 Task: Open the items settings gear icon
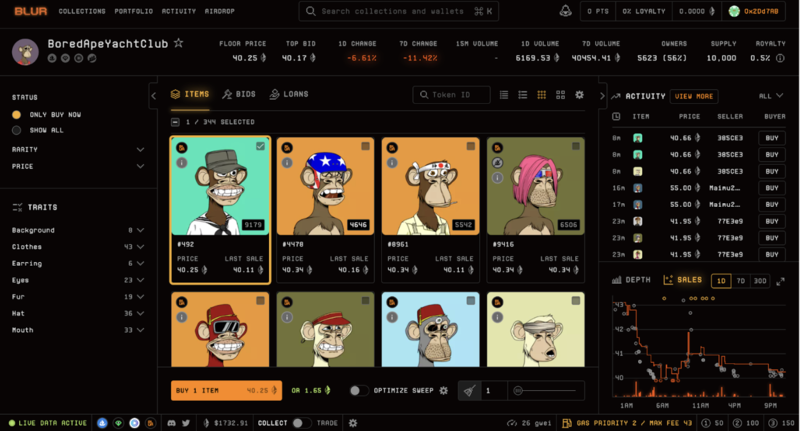click(579, 95)
